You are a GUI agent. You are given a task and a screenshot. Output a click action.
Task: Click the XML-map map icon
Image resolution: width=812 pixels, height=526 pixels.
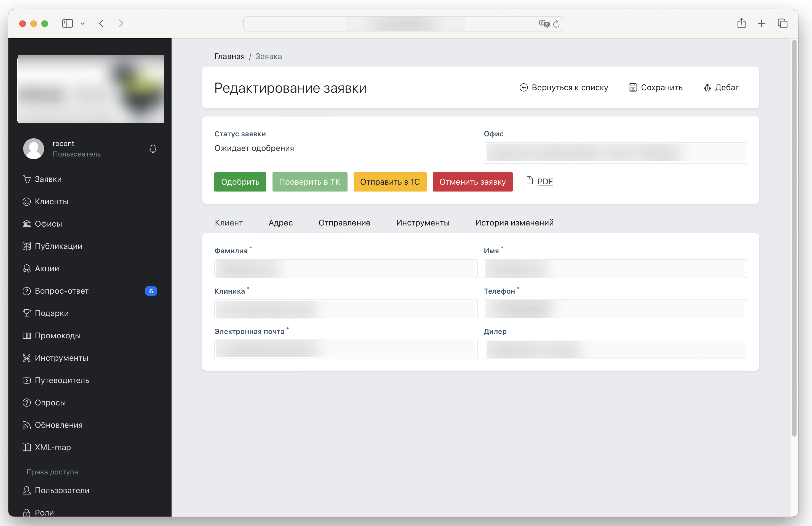pyautogui.click(x=26, y=448)
